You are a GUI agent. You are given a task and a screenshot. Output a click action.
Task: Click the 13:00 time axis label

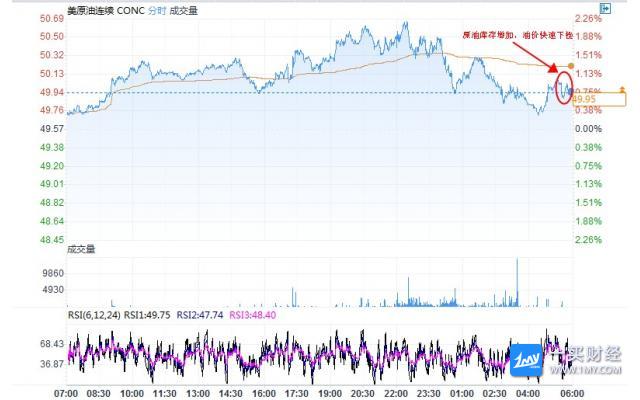click(198, 394)
